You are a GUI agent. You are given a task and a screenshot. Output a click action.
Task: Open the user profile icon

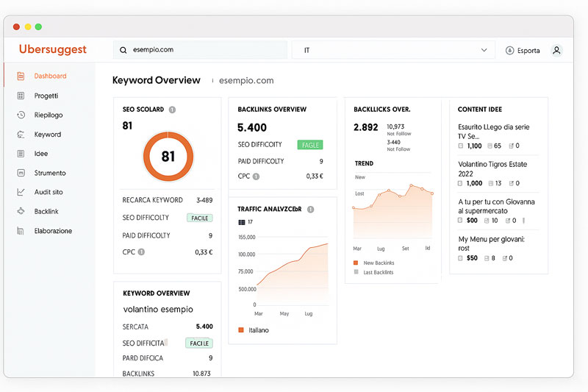point(556,50)
